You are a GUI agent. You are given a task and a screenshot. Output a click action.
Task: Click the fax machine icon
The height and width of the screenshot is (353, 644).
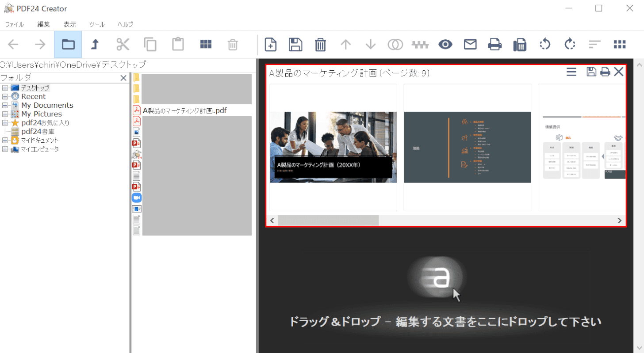pyautogui.click(x=520, y=45)
